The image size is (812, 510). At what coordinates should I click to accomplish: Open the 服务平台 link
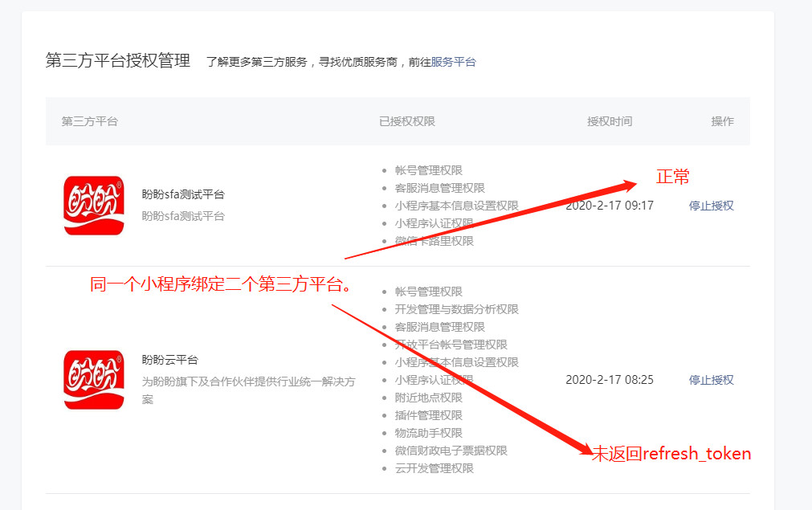[453, 62]
